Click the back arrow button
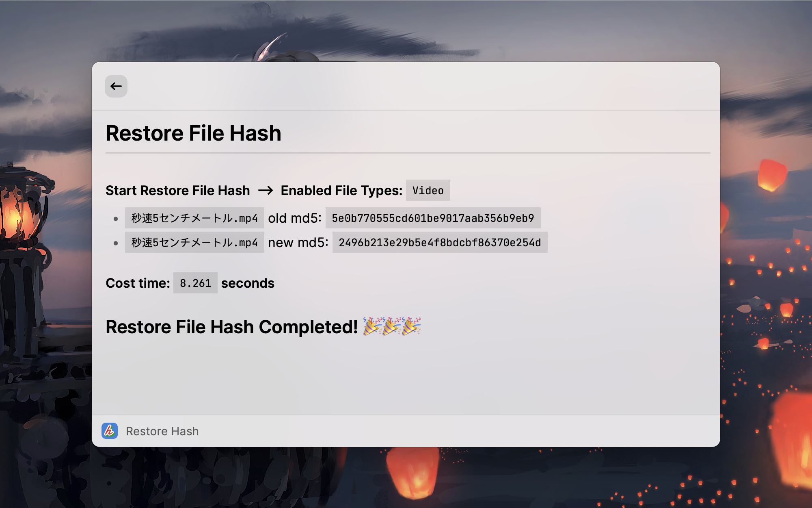This screenshot has width=812, height=508. pos(116,86)
